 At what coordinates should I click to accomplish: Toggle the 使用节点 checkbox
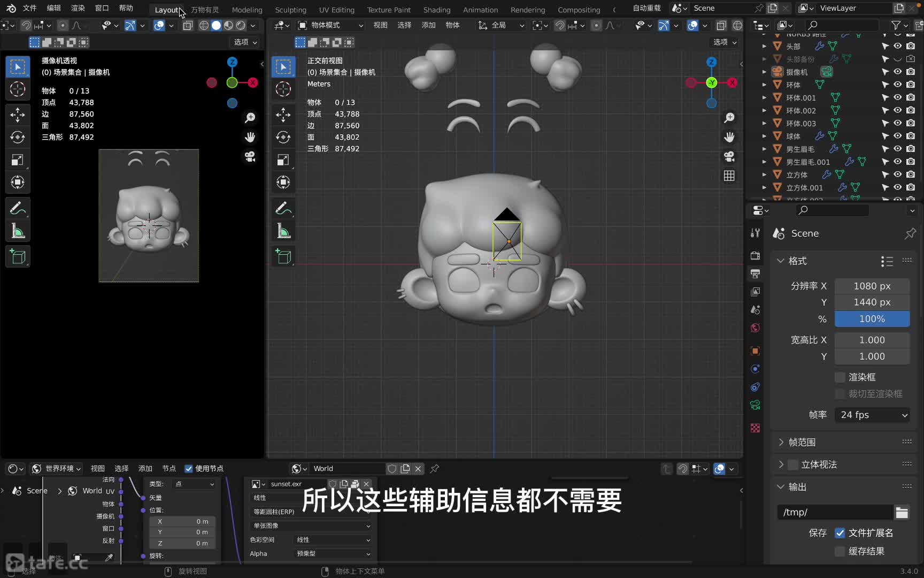[188, 469]
